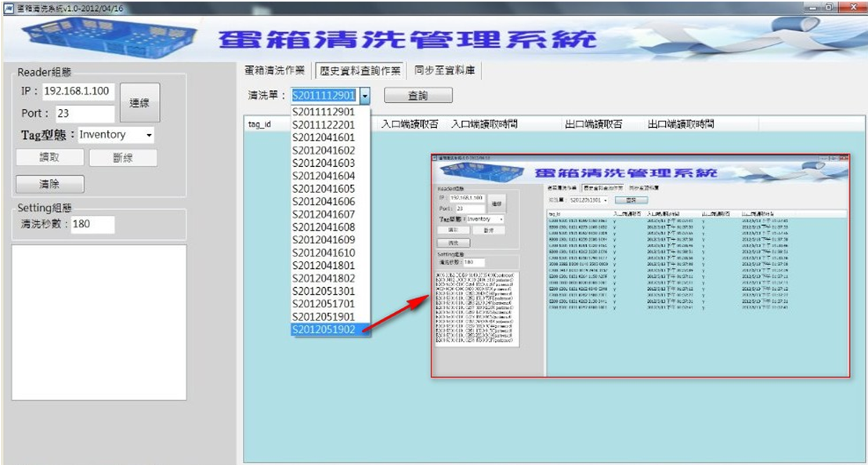The width and height of the screenshot is (868, 465).
Task: Click the 出口端讀取時間 column header
Action: tap(681, 124)
